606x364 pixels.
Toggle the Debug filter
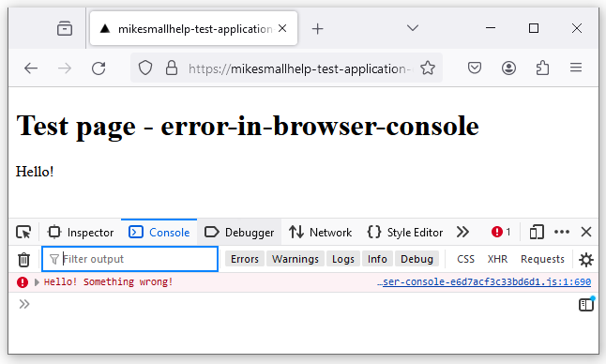tap(417, 259)
